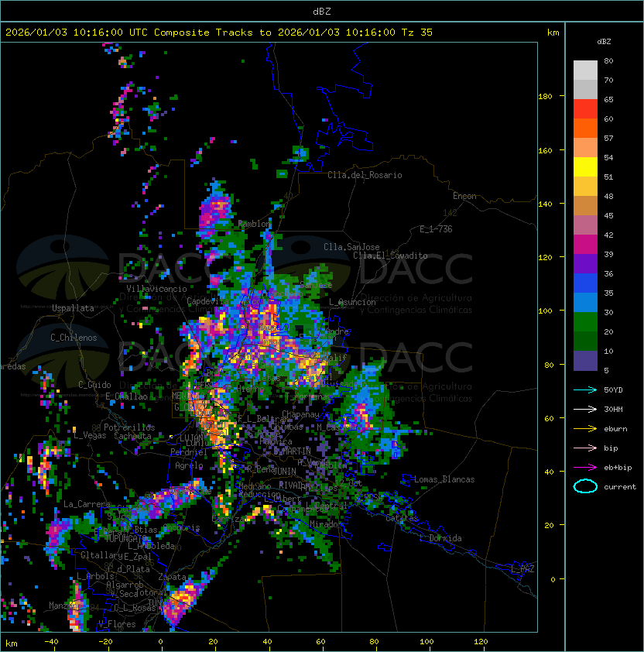Pick the magenta 39–42 dBZ swatch

585,244
